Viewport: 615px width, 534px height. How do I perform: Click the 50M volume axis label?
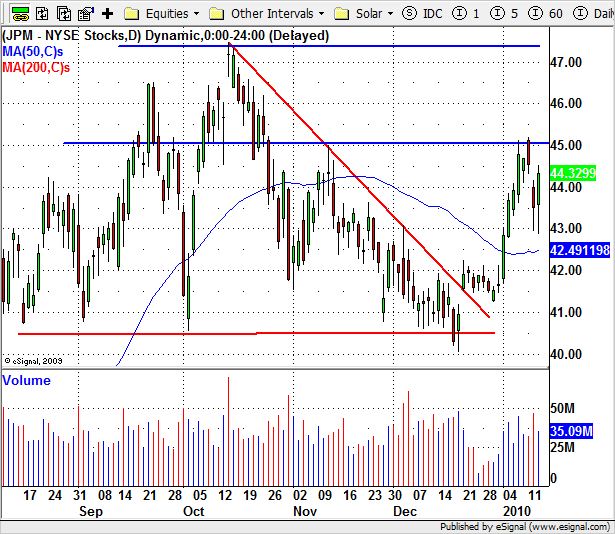click(562, 408)
